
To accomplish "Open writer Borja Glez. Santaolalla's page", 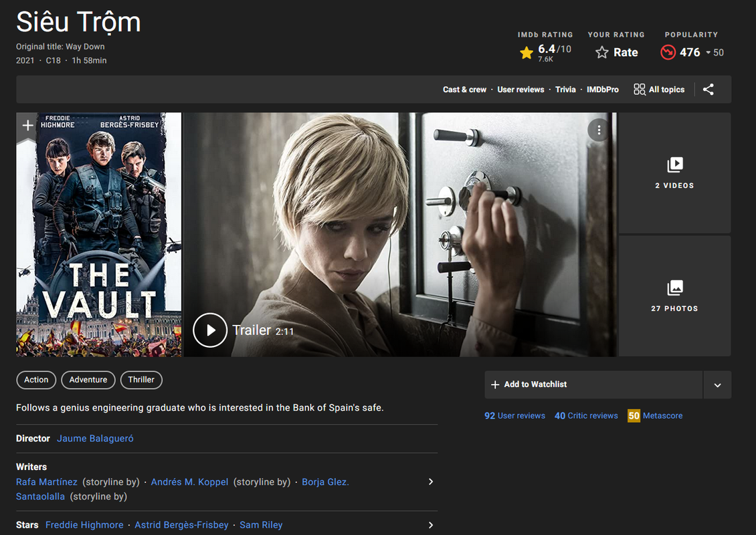I will click(x=325, y=482).
